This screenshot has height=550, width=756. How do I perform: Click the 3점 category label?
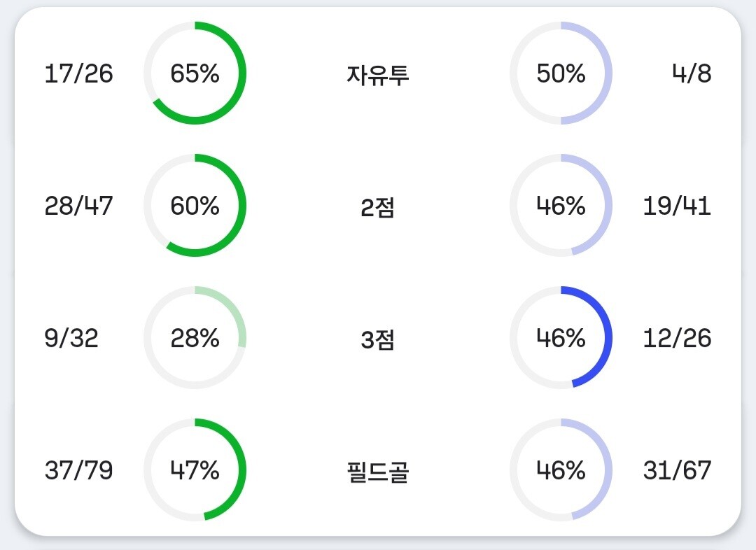pyautogui.click(x=377, y=339)
